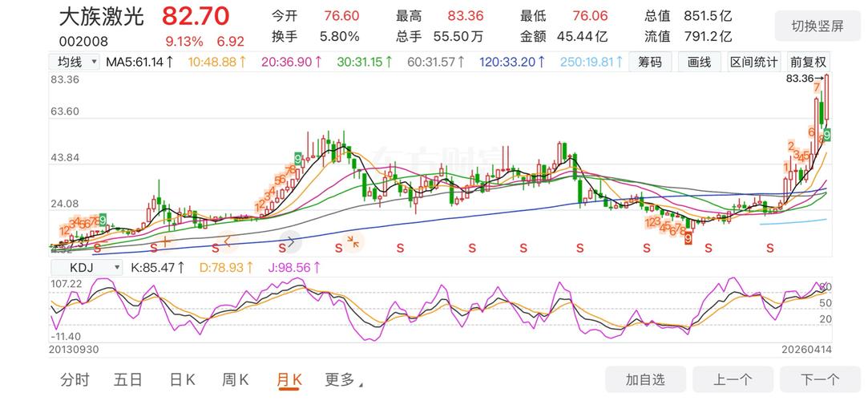Click the stock name 大族激光

pos(101,17)
